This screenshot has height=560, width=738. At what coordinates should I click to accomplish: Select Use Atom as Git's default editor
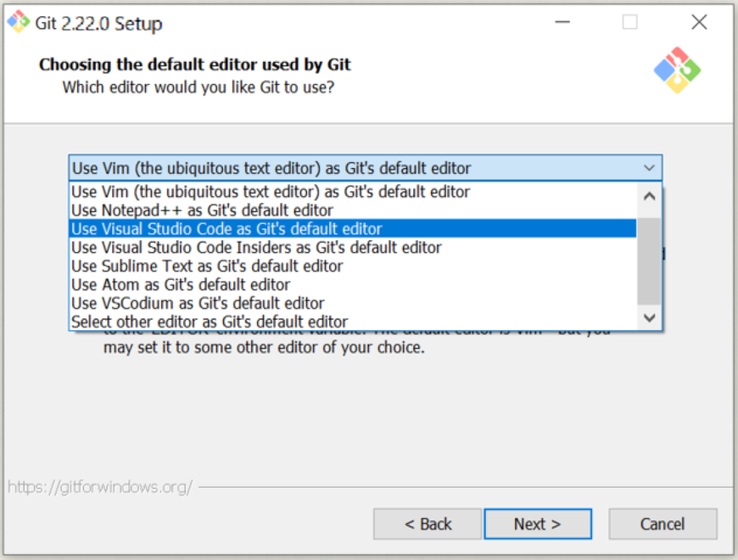[353, 285]
